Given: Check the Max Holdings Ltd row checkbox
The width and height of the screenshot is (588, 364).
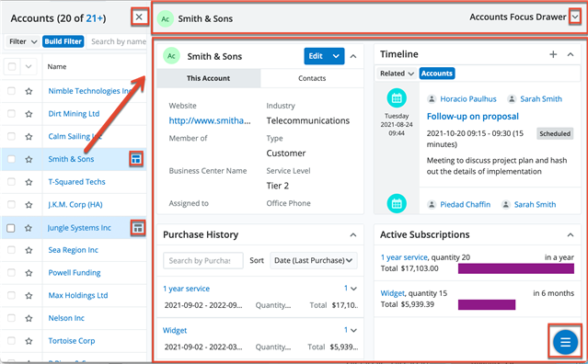Looking at the screenshot, I should click(x=12, y=295).
